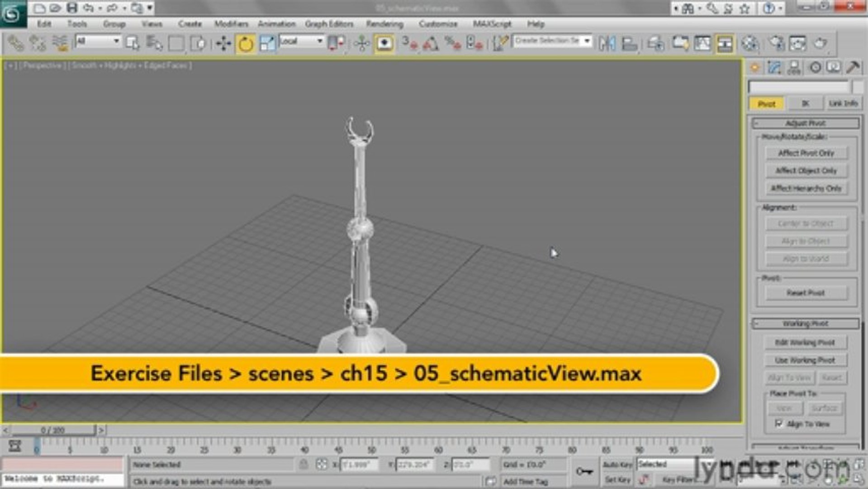Click the Mirror tool icon
Screen dimensions: 868x489
pyautogui.click(x=607, y=43)
